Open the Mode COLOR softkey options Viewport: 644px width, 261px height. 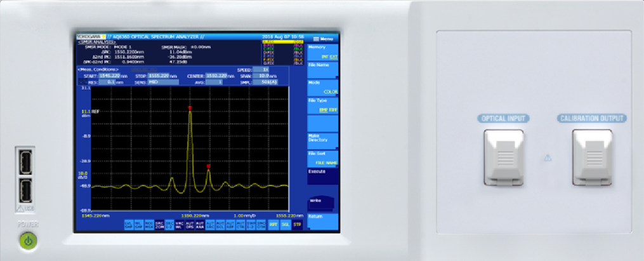point(323,87)
